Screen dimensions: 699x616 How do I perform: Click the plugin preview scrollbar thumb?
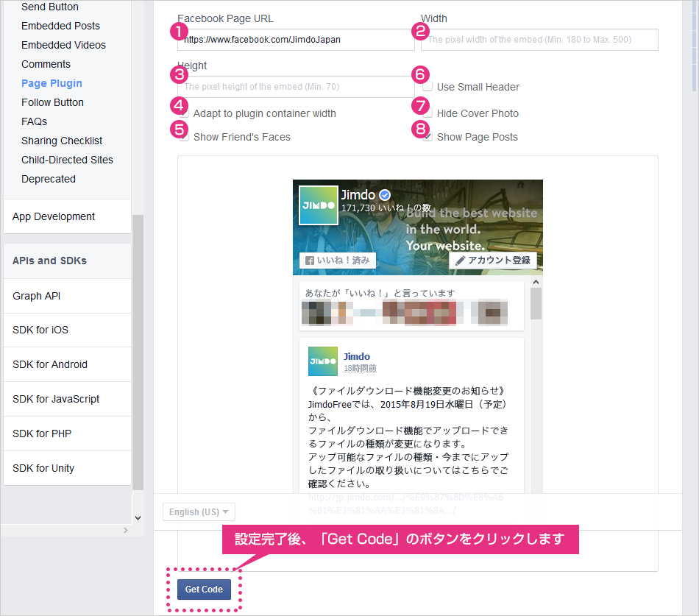pyautogui.click(x=536, y=304)
